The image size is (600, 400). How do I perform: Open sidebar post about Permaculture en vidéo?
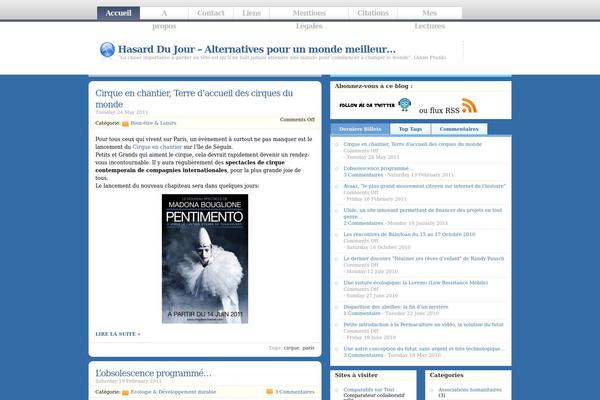coord(423,325)
